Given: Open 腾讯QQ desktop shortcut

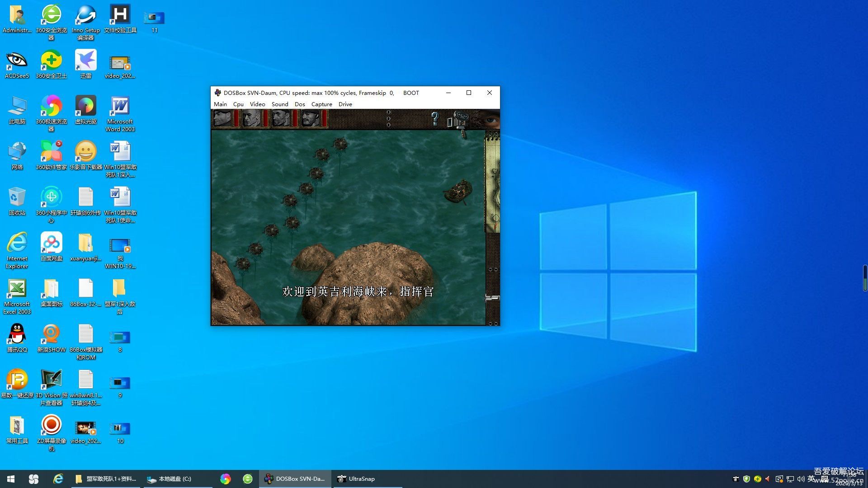Looking at the screenshot, I should click(17, 338).
